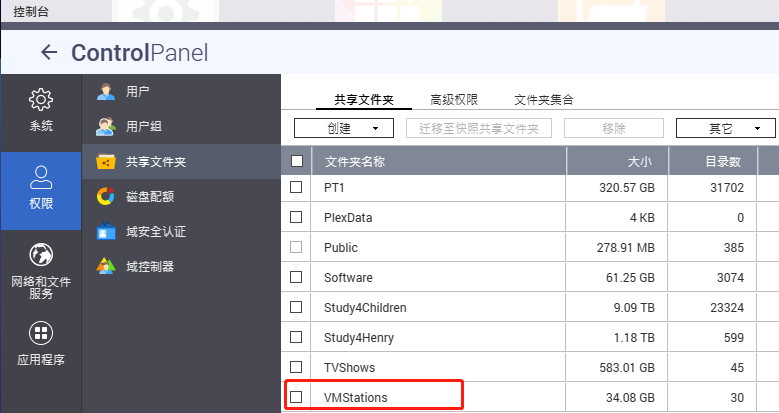Switch to the 文件夹集合 tab

(x=544, y=100)
